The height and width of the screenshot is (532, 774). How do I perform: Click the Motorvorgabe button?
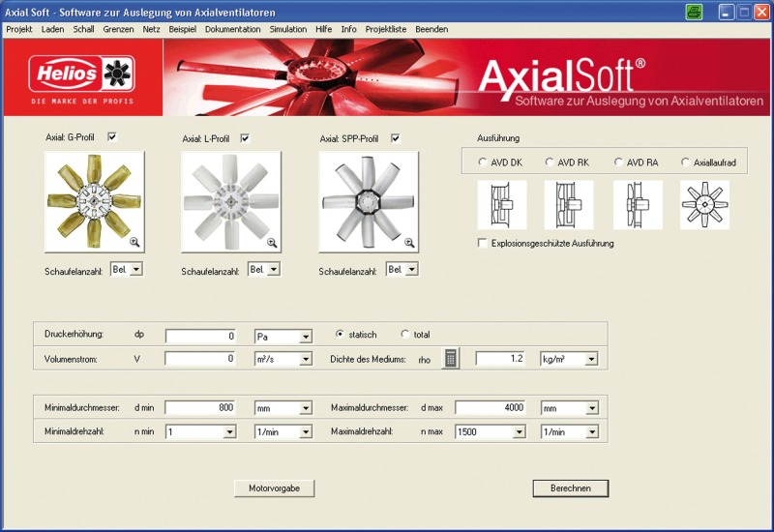tap(274, 488)
